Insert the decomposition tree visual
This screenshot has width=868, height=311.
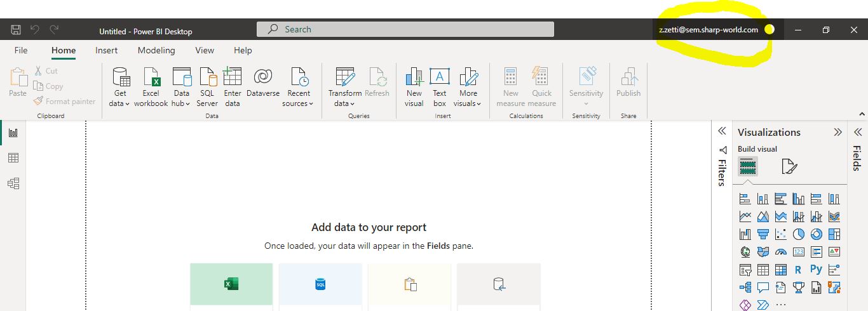click(x=745, y=288)
